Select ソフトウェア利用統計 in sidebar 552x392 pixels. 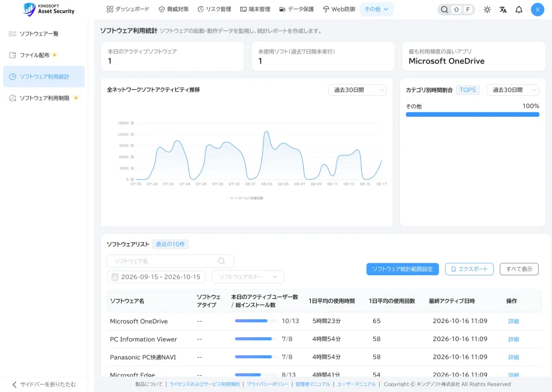pos(44,77)
